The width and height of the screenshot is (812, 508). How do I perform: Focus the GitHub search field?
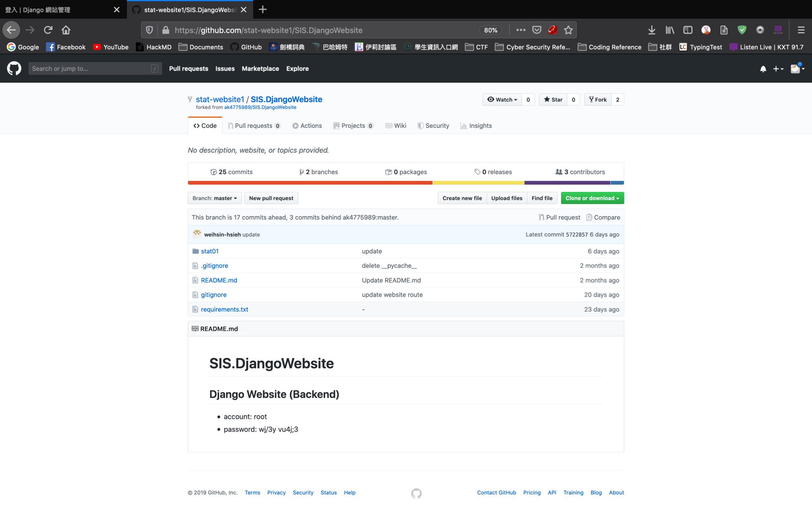90,68
